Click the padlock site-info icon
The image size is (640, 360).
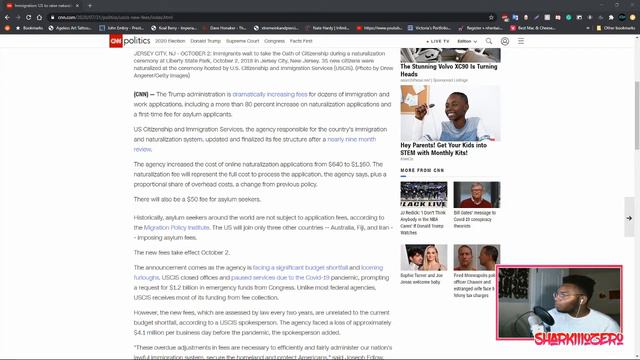point(52,18)
